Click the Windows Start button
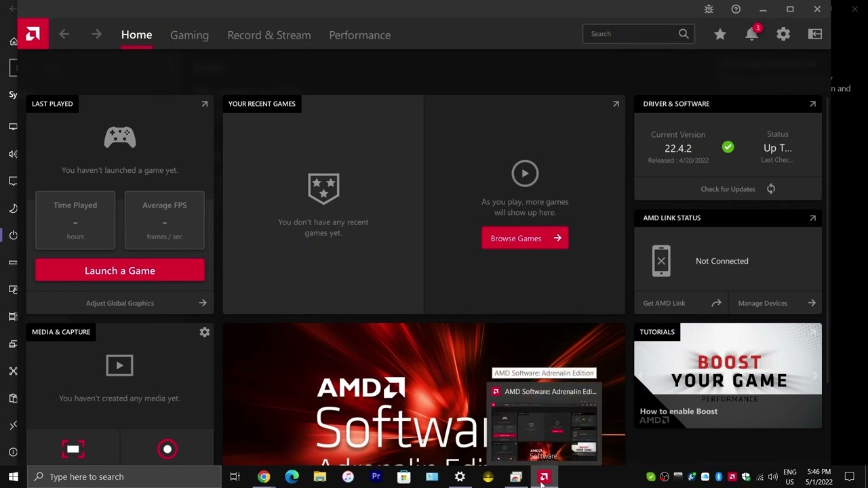The image size is (868, 488). tap(13, 476)
